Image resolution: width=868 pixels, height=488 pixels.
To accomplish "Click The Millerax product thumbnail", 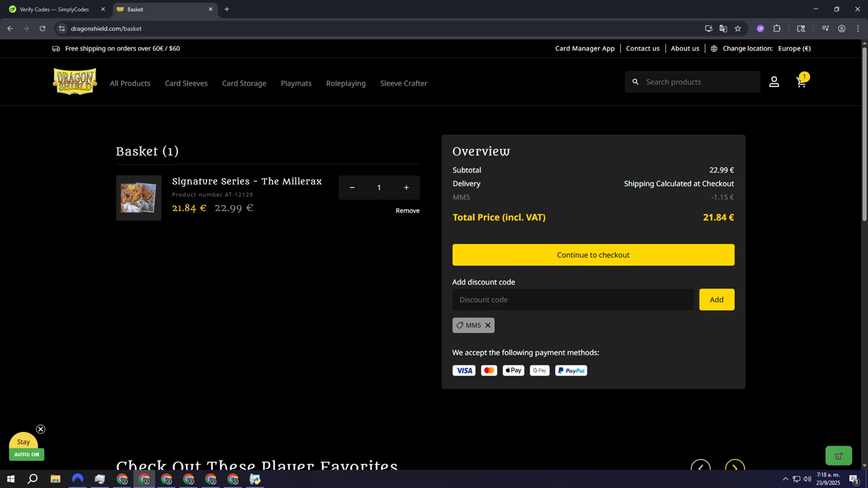I will 138,198.
